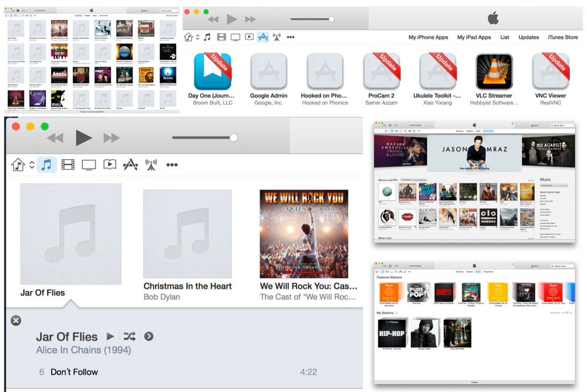The width and height of the screenshot is (587, 392).
Task: Open Jar Of Flies more options arrow
Action: point(149,336)
